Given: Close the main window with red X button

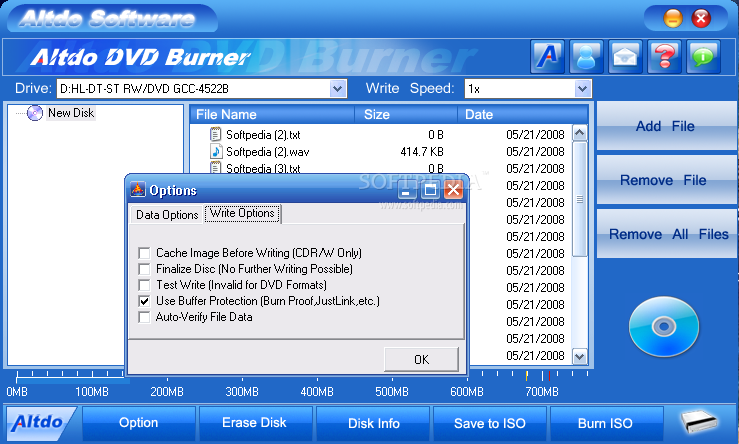Looking at the screenshot, I should tap(701, 19).
